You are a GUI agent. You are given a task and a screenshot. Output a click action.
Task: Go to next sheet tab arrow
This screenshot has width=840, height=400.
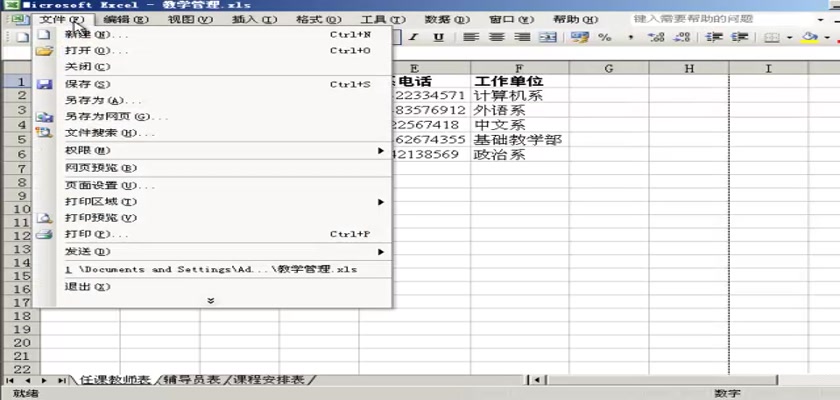[x=44, y=380]
